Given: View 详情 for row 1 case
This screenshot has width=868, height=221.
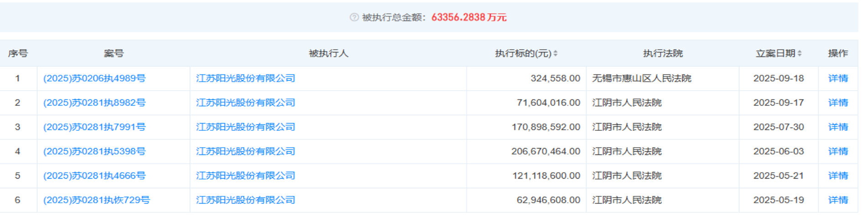Looking at the screenshot, I should point(838,78).
